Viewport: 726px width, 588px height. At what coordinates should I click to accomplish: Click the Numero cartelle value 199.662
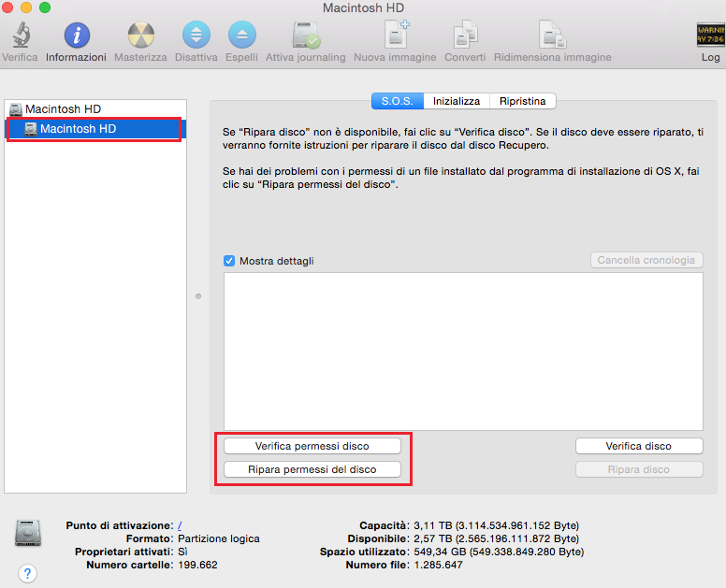pyautogui.click(x=197, y=565)
